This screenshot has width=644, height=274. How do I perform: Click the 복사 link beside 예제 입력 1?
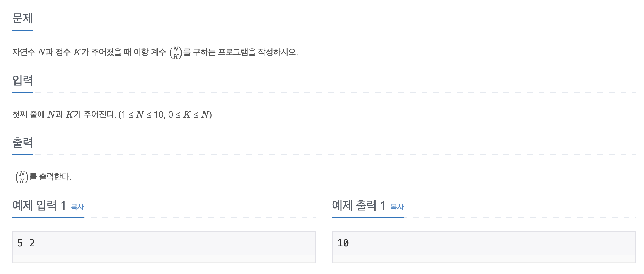click(x=77, y=207)
